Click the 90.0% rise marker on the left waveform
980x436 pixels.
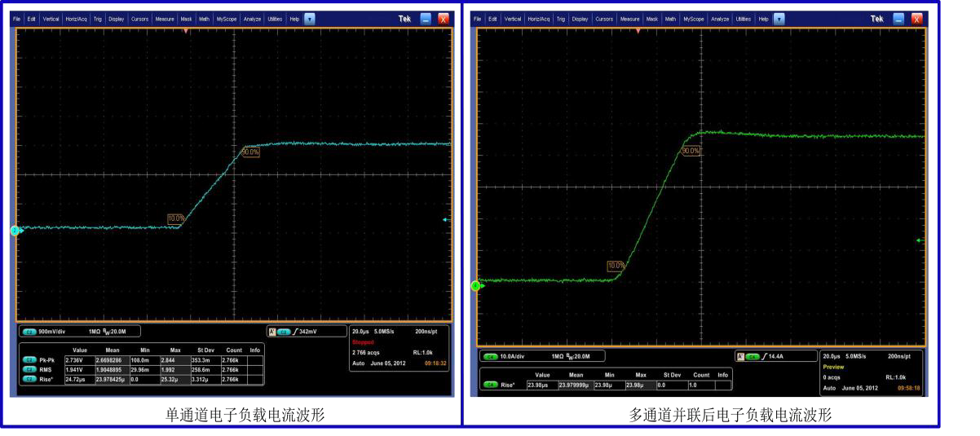point(249,152)
